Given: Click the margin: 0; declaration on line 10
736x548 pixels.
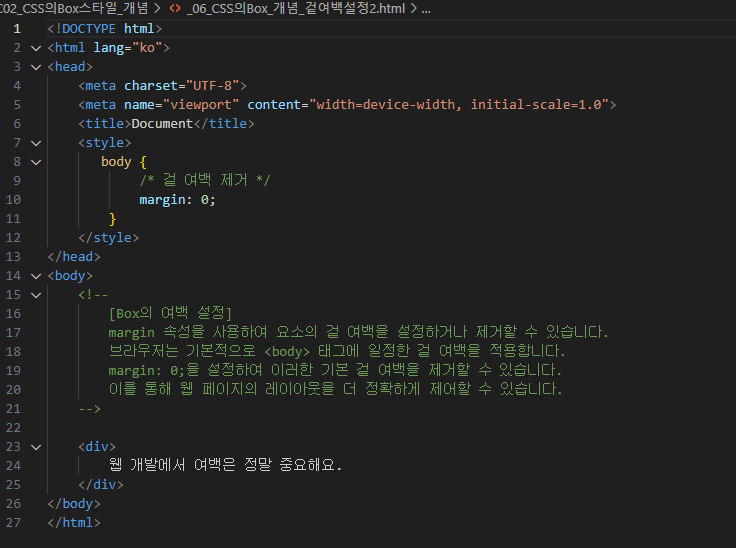Looking at the screenshot, I should pos(177,200).
